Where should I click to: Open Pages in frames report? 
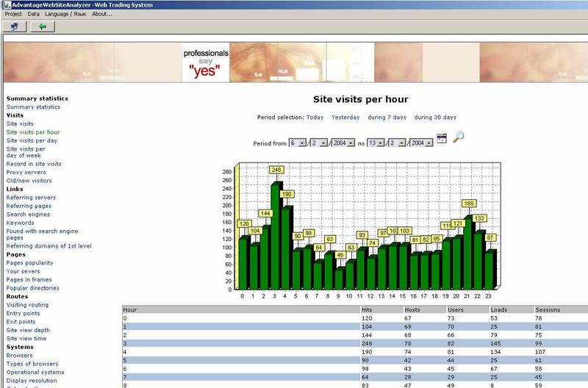pos(29,280)
